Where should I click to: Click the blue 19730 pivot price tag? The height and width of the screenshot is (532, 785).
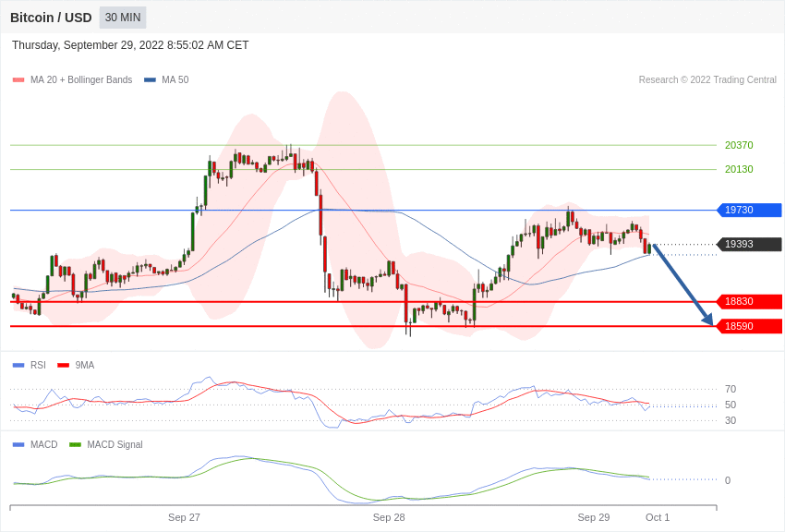coord(750,210)
